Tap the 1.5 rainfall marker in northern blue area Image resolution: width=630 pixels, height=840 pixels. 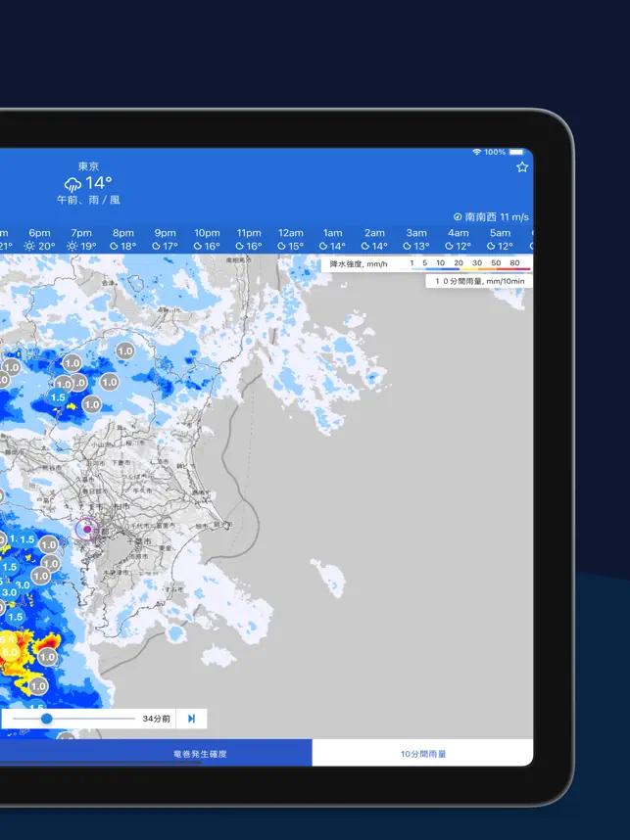58,397
